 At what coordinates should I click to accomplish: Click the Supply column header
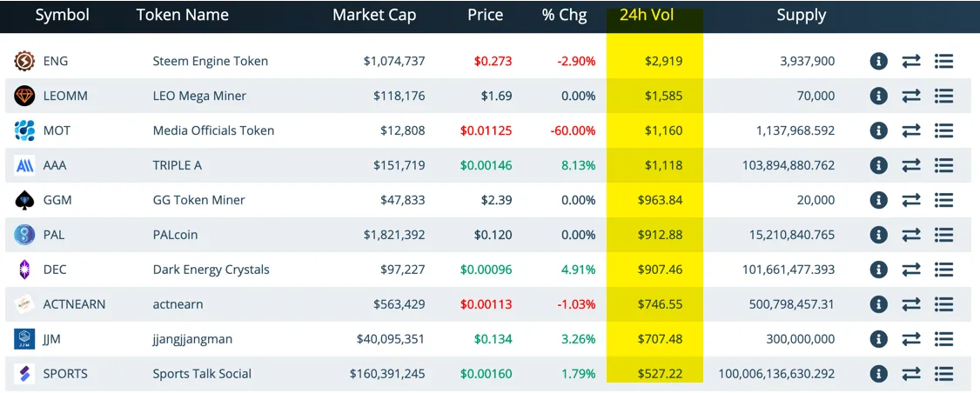tap(802, 15)
